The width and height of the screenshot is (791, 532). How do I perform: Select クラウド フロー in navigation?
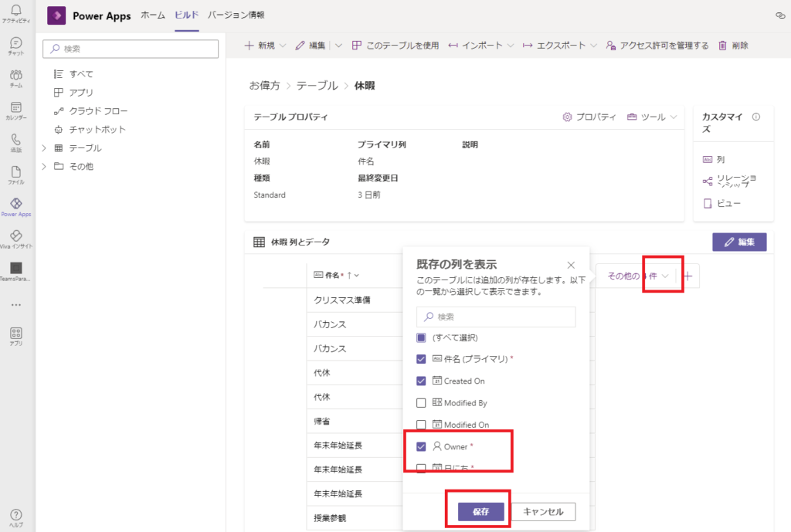pyautogui.click(x=98, y=111)
